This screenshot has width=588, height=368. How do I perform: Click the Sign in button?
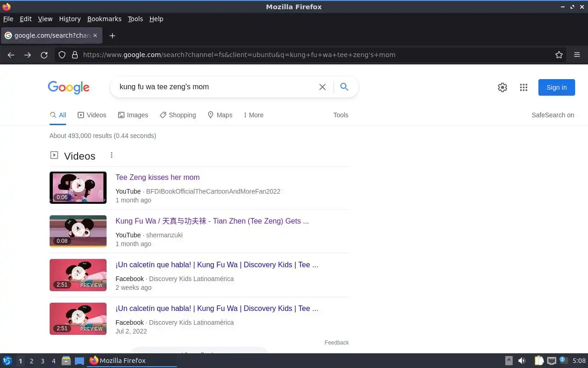556,87
